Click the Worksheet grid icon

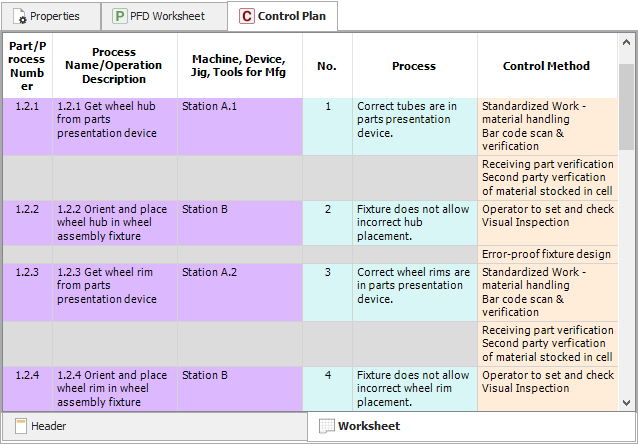pos(326,426)
